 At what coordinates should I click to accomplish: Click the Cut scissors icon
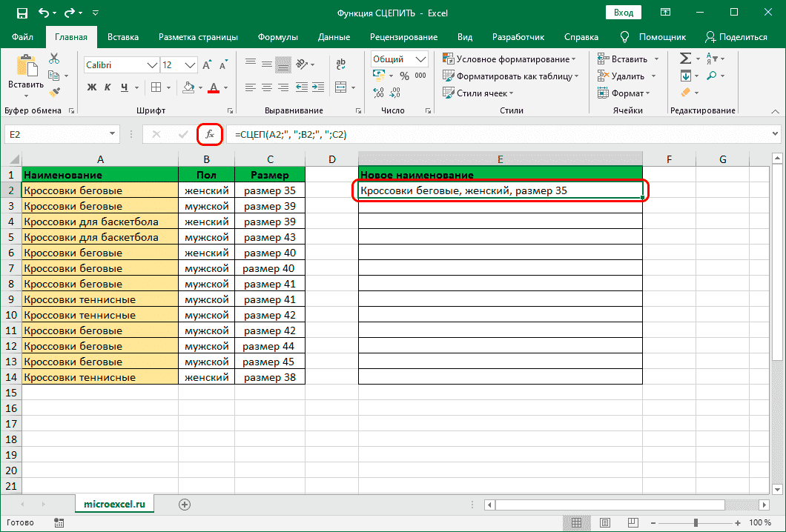pyautogui.click(x=54, y=59)
